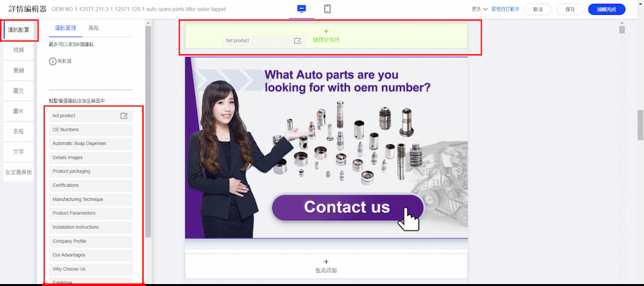Click the canvas vertical scrollbar thumb
644x286 pixels.
point(622,30)
